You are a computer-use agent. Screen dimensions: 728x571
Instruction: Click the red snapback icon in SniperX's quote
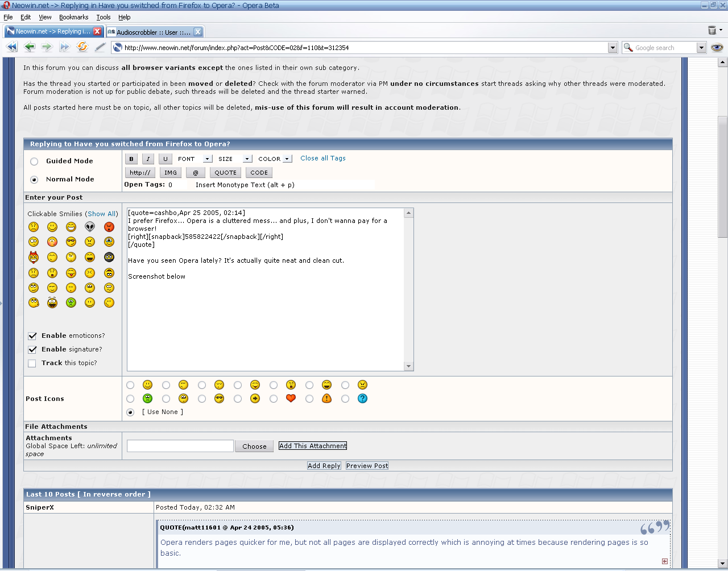pyautogui.click(x=665, y=561)
